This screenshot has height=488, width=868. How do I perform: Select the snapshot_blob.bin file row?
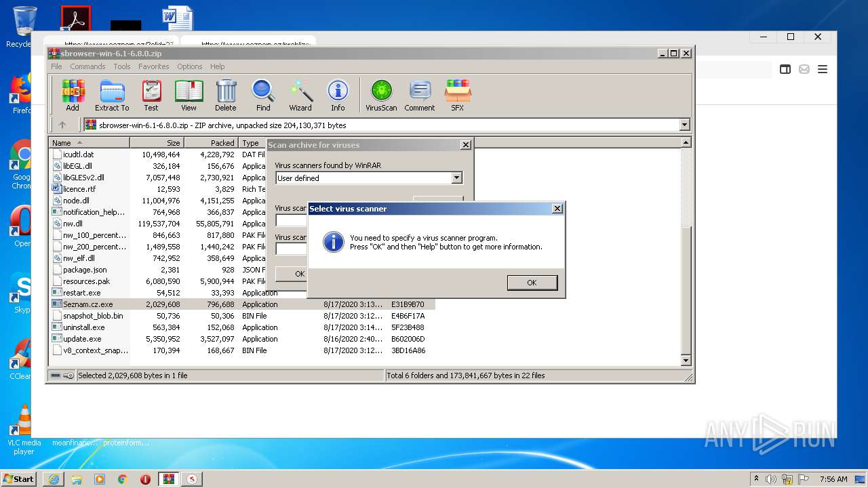pos(243,316)
